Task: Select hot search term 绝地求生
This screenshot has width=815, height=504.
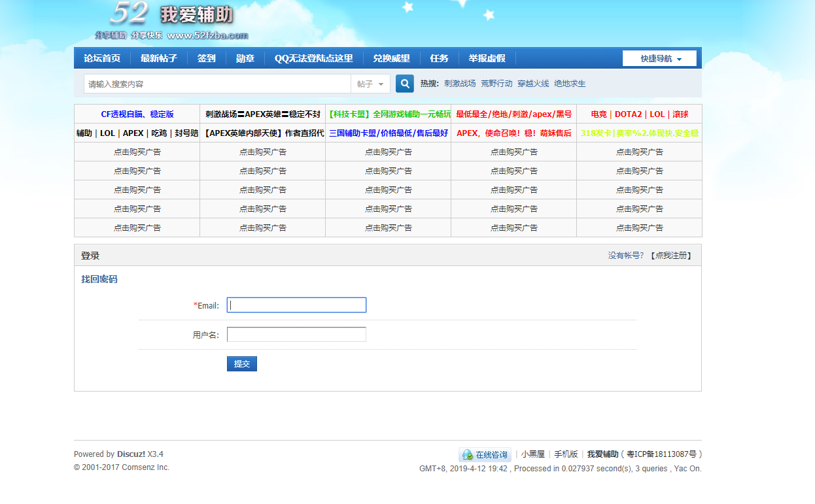Action: pyautogui.click(x=570, y=84)
